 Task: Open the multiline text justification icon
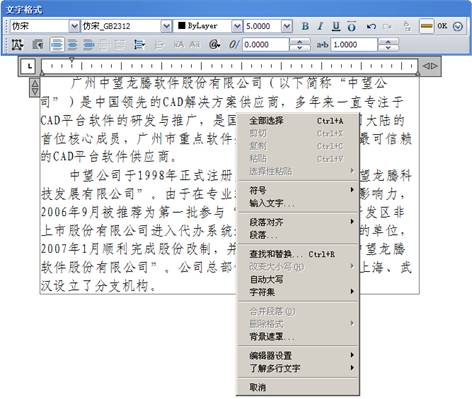(x=17, y=45)
